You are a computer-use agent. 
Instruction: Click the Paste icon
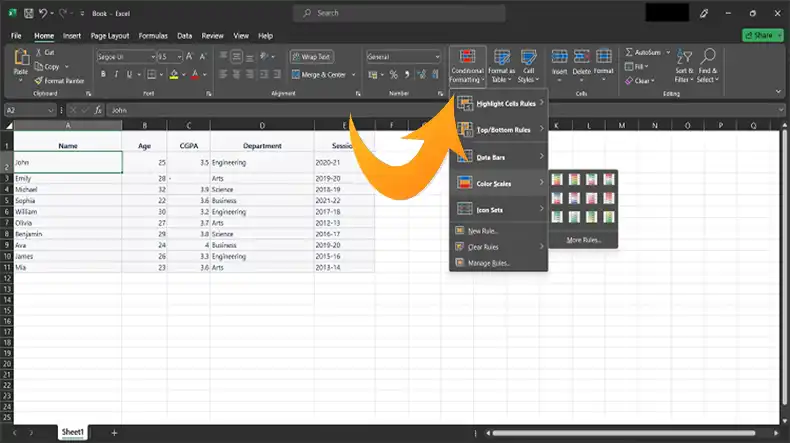(x=21, y=57)
